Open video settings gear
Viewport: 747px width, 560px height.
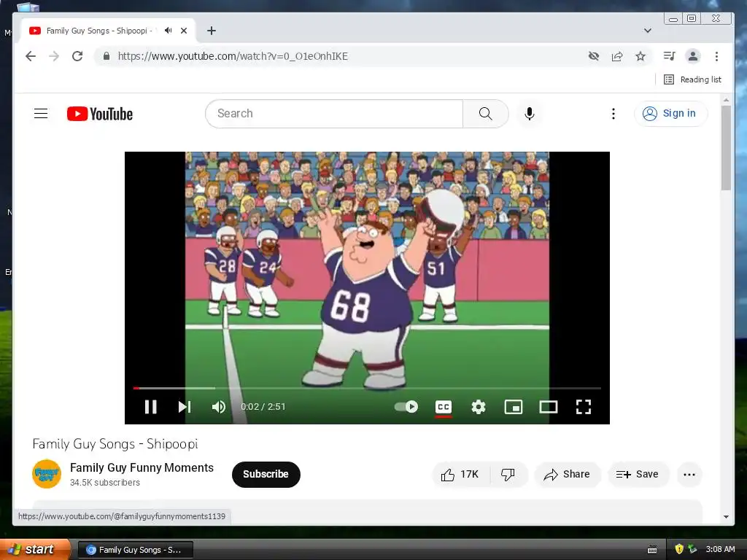pos(479,407)
